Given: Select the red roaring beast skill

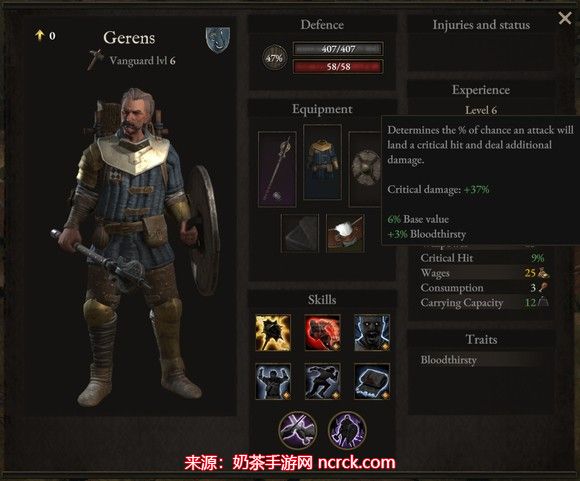Looking at the screenshot, I should click(x=322, y=333).
